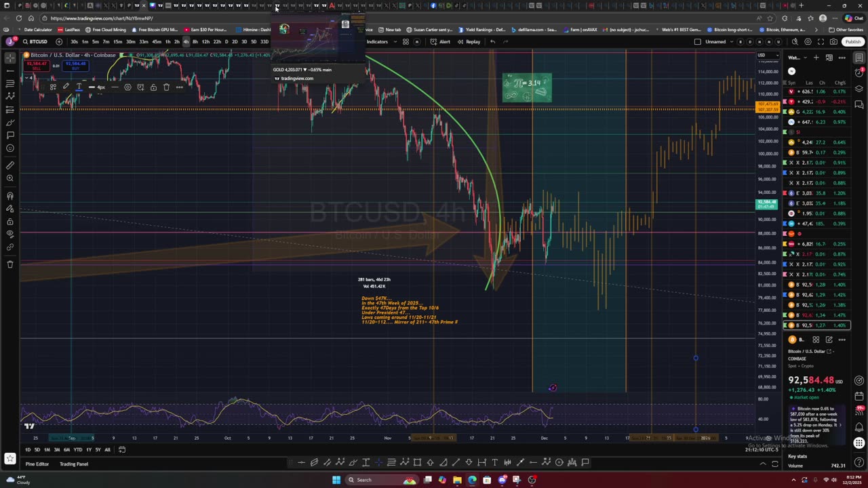Select the trend line tool

pyautogui.click(x=9, y=70)
